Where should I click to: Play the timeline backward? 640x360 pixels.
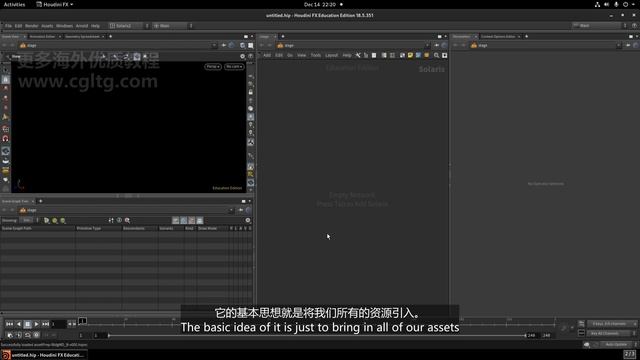(18, 324)
